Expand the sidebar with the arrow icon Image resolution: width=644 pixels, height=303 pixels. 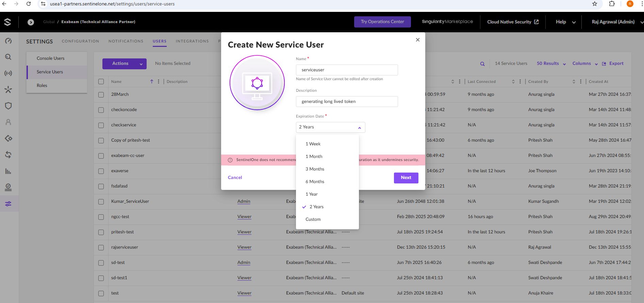[x=31, y=22]
